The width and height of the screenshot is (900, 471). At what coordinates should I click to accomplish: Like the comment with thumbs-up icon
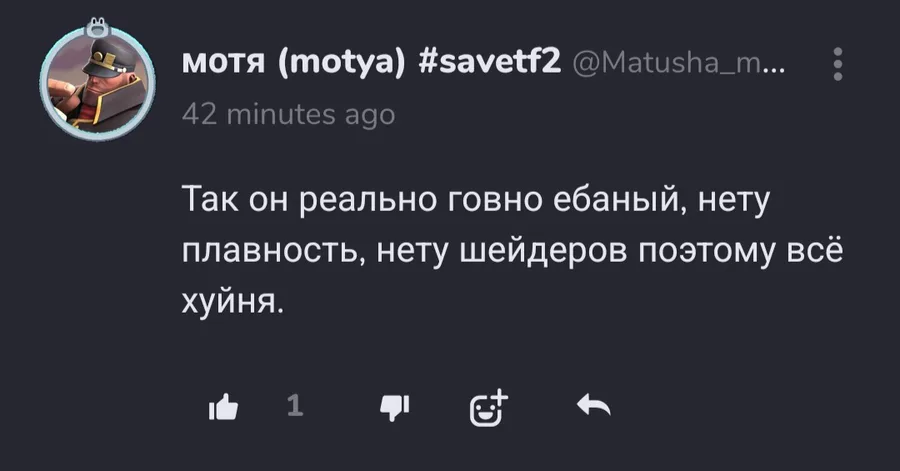[x=223, y=406]
